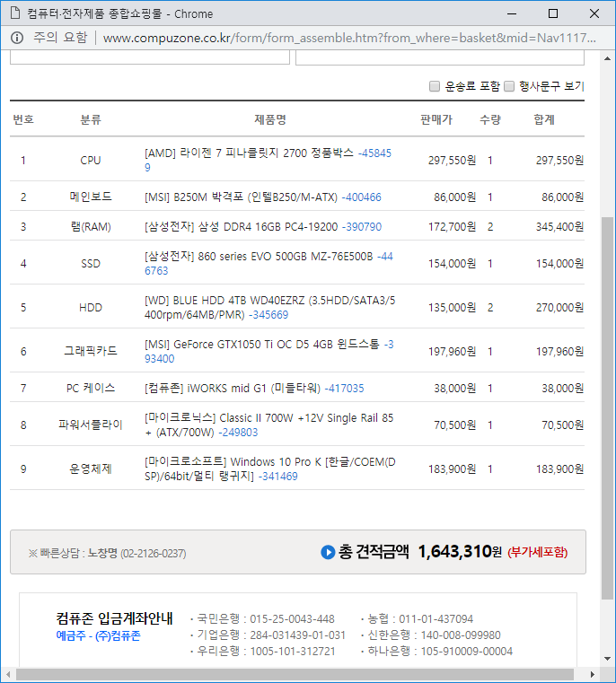Open product code link -393400 for GTX1050 Ti
This screenshot has height=683, width=616.
coord(160,359)
